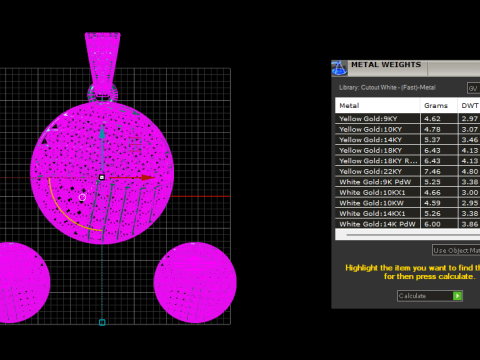Select the White Gold:9K PdW row
Screen dimensions: 480x360
click(x=407, y=182)
